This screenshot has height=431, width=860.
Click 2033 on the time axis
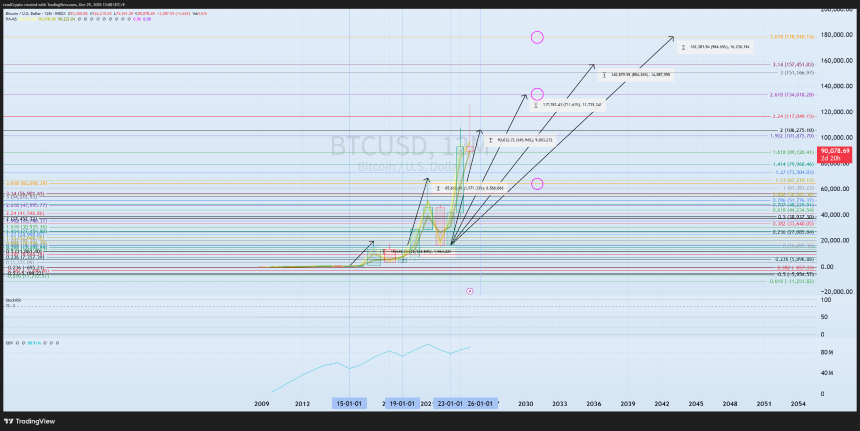pyautogui.click(x=559, y=404)
